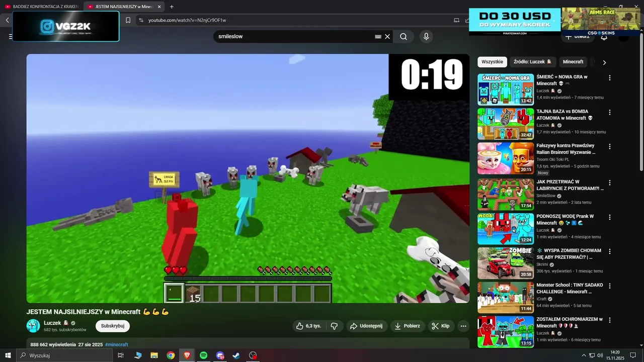Open the volume icon in system tray

click(x=600, y=355)
